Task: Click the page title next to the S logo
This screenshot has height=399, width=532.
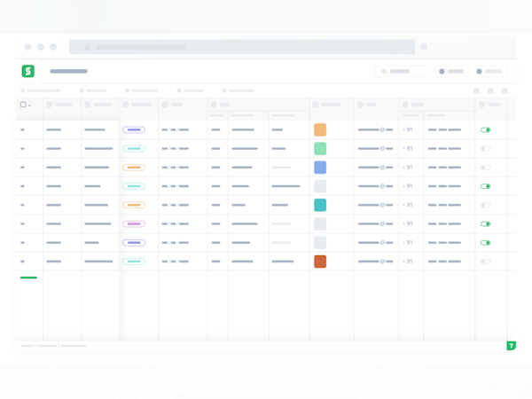Action: pyautogui.click(x=69, y=71)
